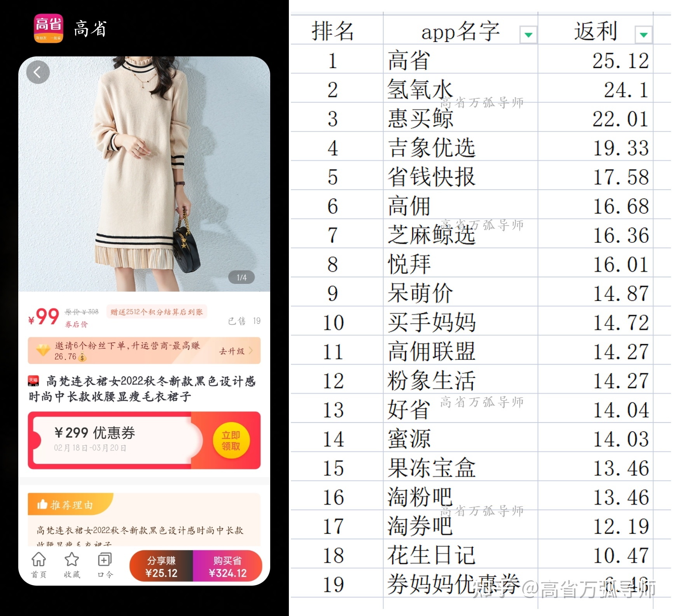673x616 pixels.
Task: Click the 排名 column header
Action: 333,31
